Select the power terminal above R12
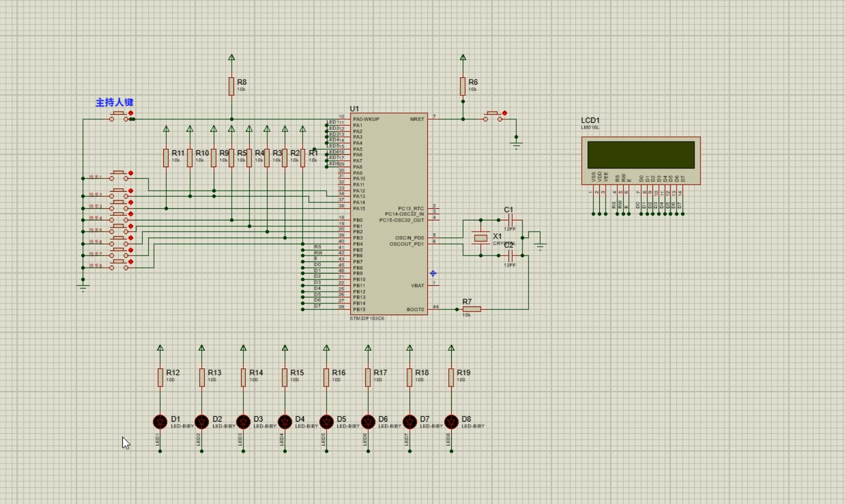845x504 pixels. (x=160, y=348)
